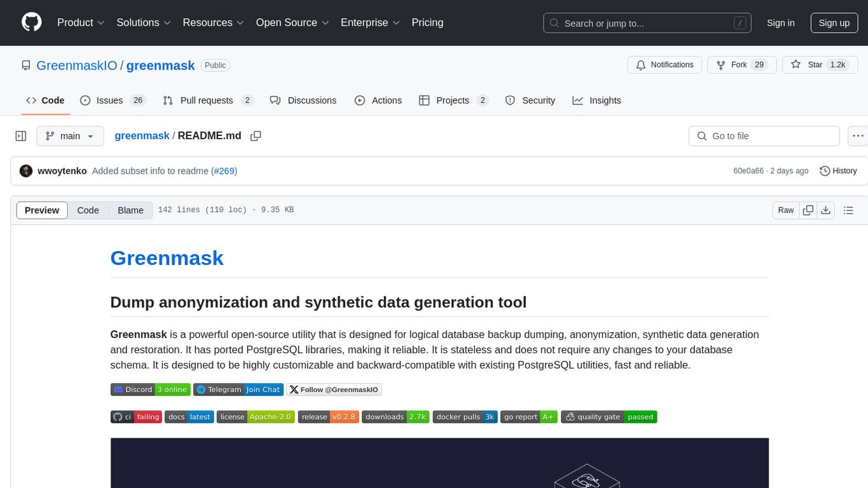Open the docs latest badge
Image resolution: width=868 pixels, height=488 pixels.
pyautogui.click(x=190, y=417)
